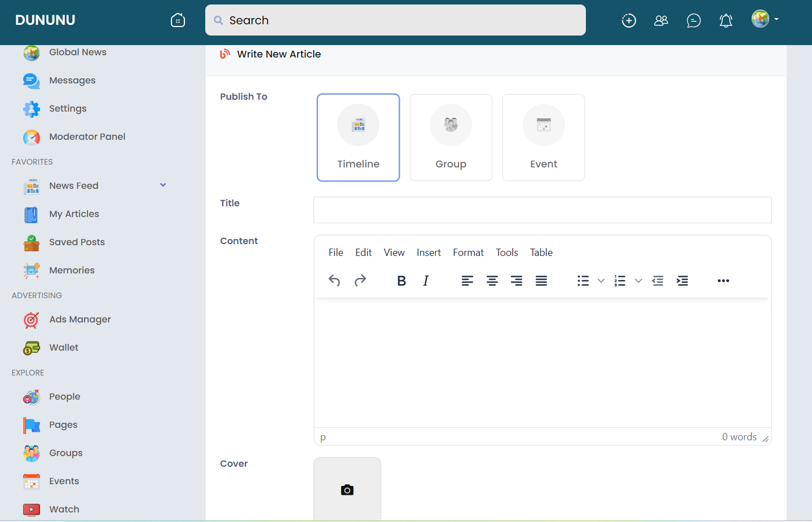Open the messages chat bubble icon in the header
The image size is (812, 522).
tap(694, 20)
